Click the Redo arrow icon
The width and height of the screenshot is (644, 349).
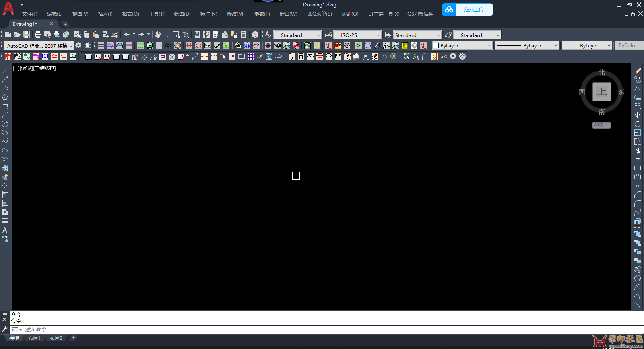click(x=141, y=35)
